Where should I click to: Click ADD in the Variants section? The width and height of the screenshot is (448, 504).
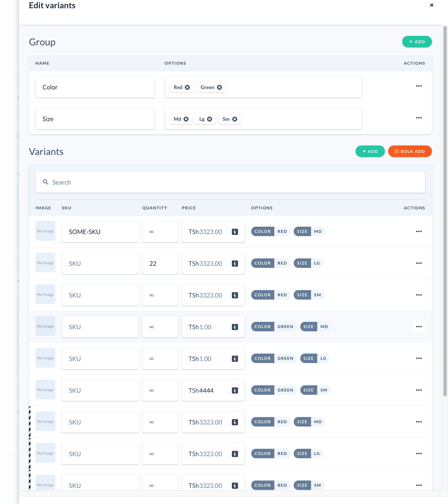point(370,151)
